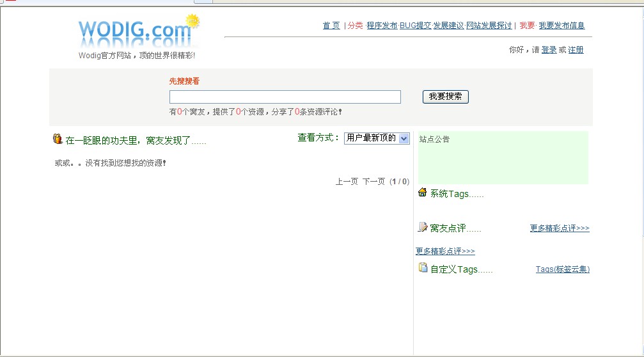Viewport: 644px width, 357px height.
Task: Click the clipboard icon beside 自定义Tags
Action: pyautogui.click(x=423, y=267)
